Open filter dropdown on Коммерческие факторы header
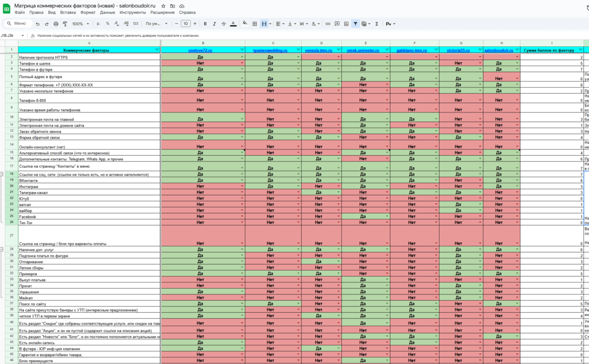589x364 pixels. (157, 50)
